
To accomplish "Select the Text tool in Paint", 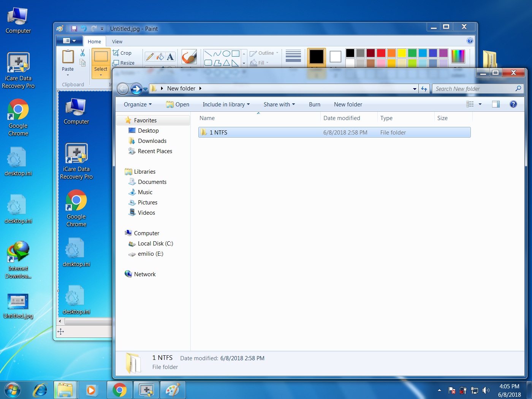I will tap(170, 57).
